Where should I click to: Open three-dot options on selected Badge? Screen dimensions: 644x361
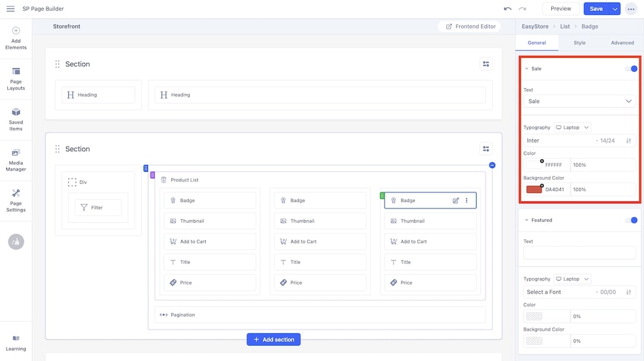467,201
